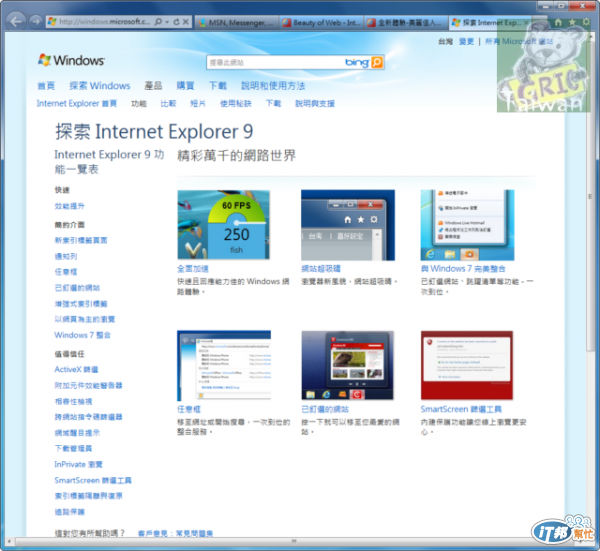This screenshot has height=551, width=600.
Task: Click the 客戶意見 feedback link at page bottom
Action: point(152,533)
